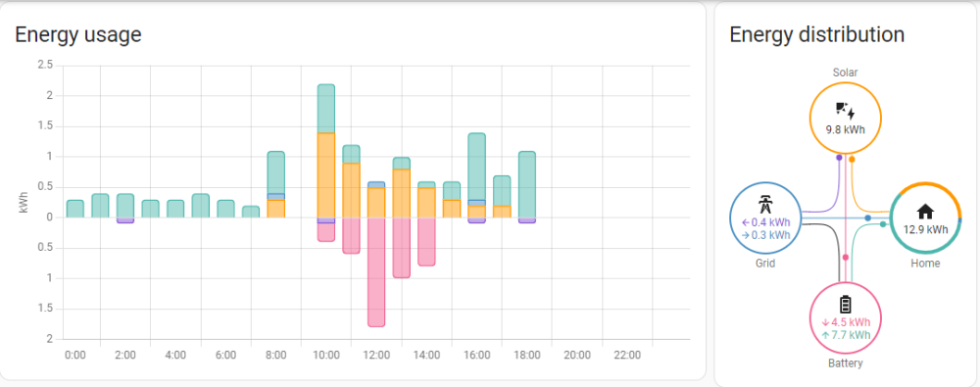Viewport: 980px width, 387px height.
Task: Click the orange dot below Solar circle
Action: point(852,160)
